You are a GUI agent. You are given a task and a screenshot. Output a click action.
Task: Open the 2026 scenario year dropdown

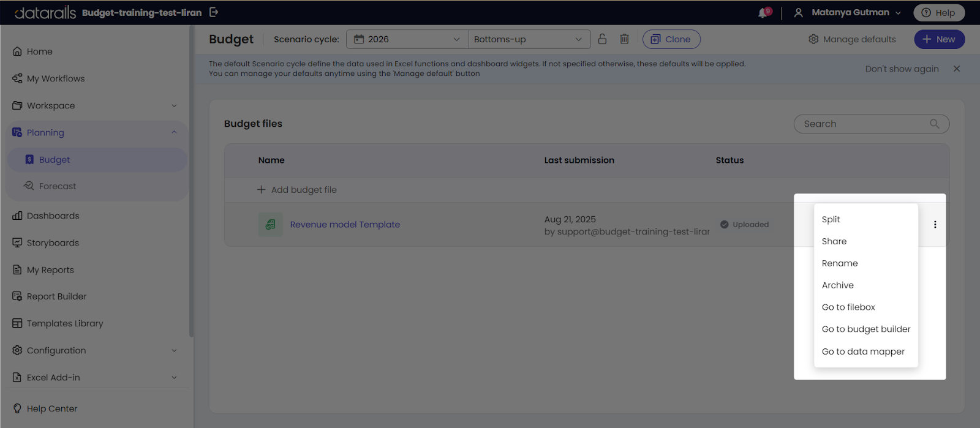point(407,39)
